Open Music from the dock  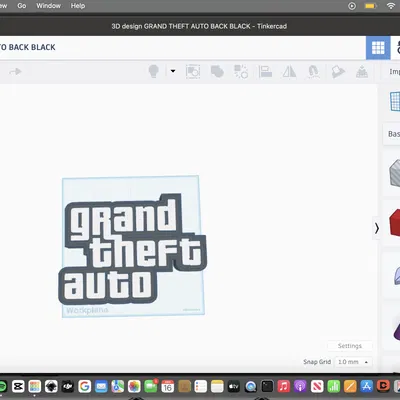point(284,387)
